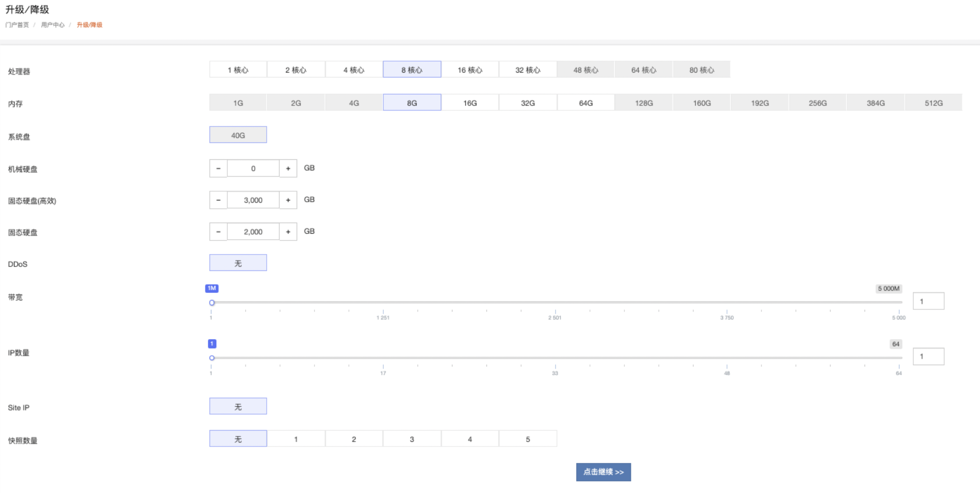Select 无 for snapshot quantity

pos(238,439)
